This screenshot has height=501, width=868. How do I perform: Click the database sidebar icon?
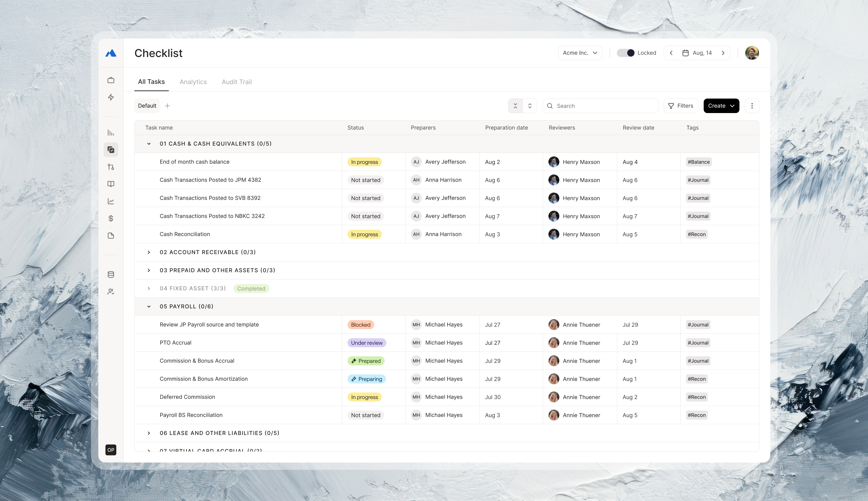pos(110,275)
